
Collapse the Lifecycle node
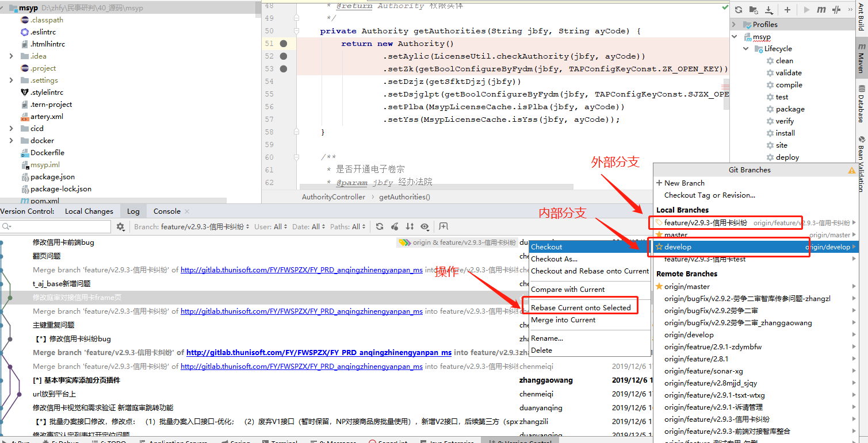pos(746,49)
